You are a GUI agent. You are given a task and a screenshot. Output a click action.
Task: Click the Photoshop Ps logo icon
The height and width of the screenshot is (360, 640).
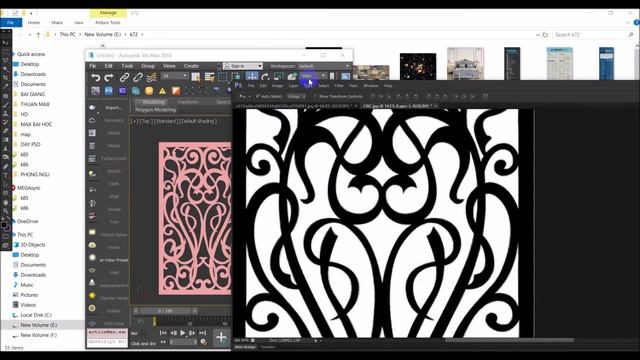[x=239, y=85]
